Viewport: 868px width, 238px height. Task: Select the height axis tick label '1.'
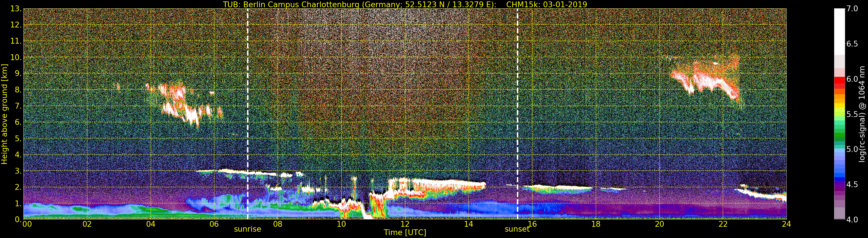18,203
